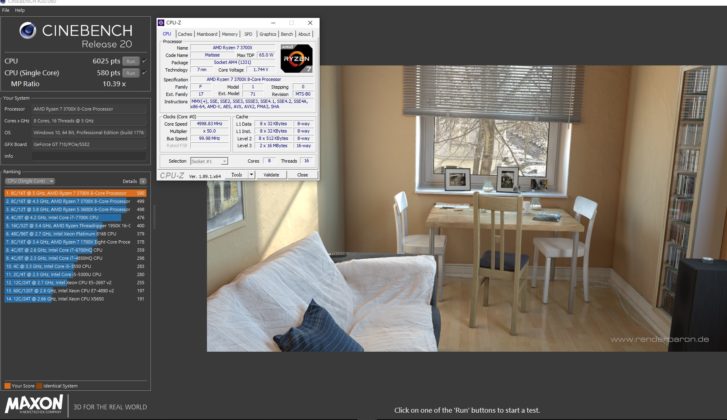The width and height of the screenshot is (727, 420).
Task: Toggle the checkmark next to CPU test
Action: click(x=145, y=61)
